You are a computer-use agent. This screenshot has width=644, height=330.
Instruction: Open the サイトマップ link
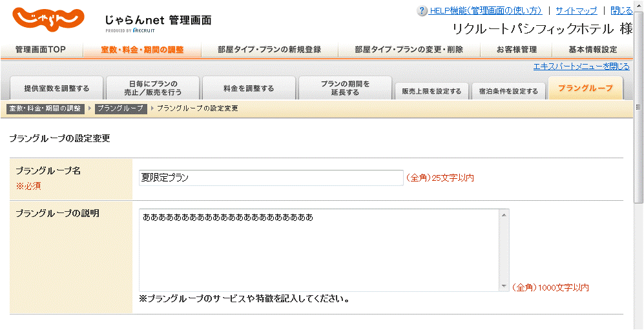click(576, 11)
